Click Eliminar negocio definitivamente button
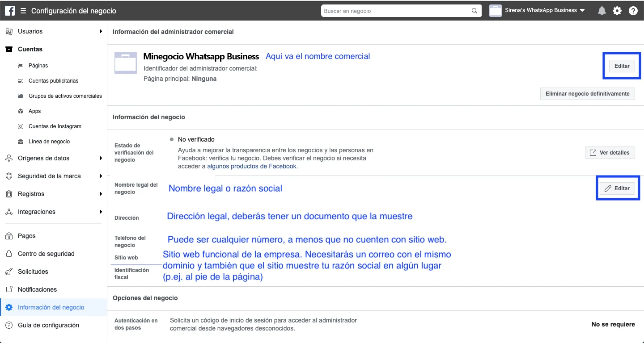 [588, 94]
